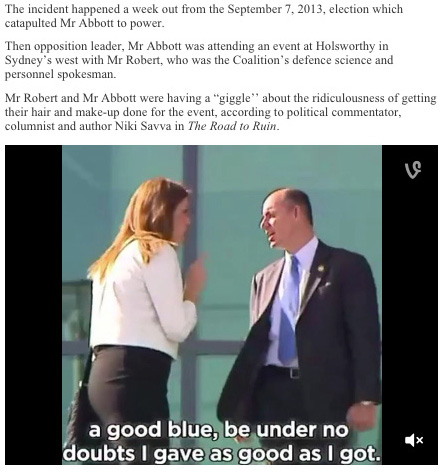Viewport: 446px width, 476px height.
Task: Click the man's wristwatch in the video
Action: point(366,403)
